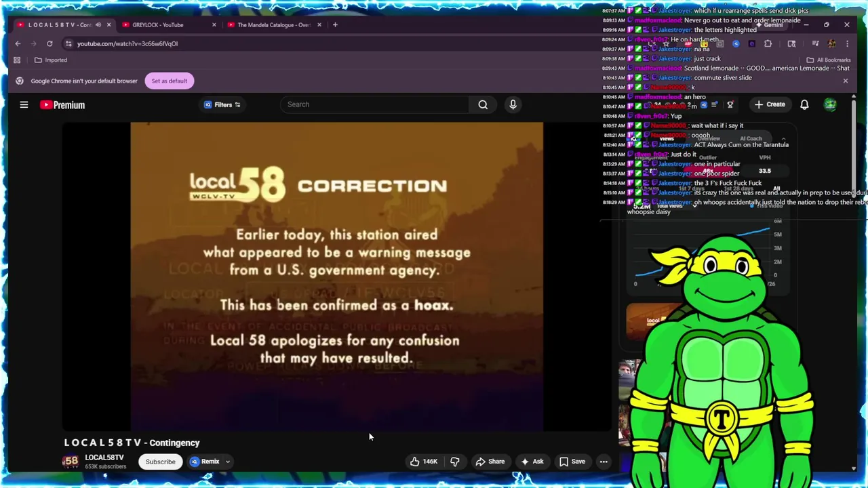Image resolution: width=868 pixels, height=488 pixels.
Task: Like the video with 146K likes
Action: tap(423, 462)
